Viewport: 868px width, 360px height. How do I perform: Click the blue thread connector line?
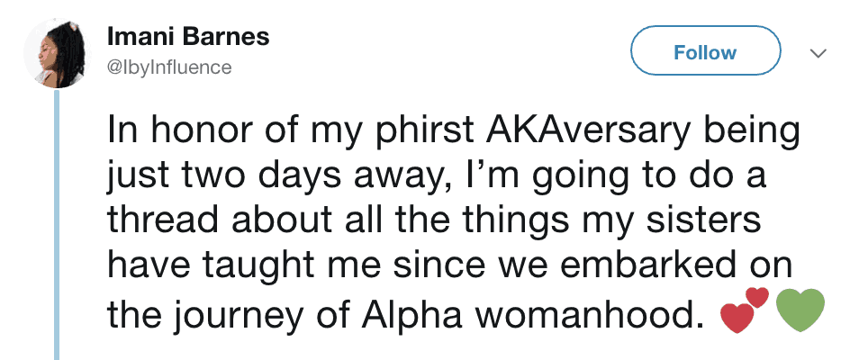pyautogui.click(x=58, y=225)
